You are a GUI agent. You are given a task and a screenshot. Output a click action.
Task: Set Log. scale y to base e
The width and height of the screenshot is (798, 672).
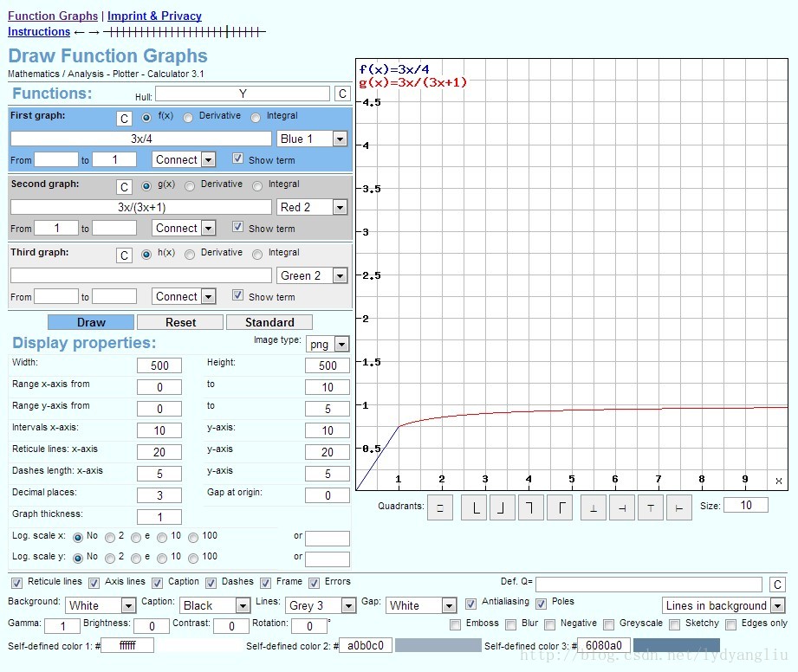coord(136,559)
